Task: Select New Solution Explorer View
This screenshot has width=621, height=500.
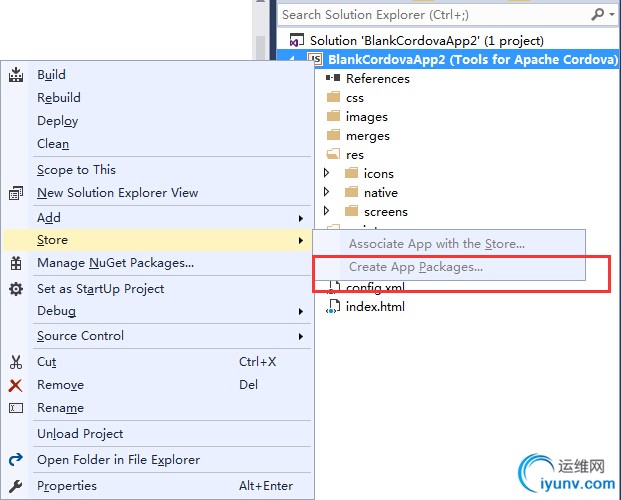Action: (158, 193)
